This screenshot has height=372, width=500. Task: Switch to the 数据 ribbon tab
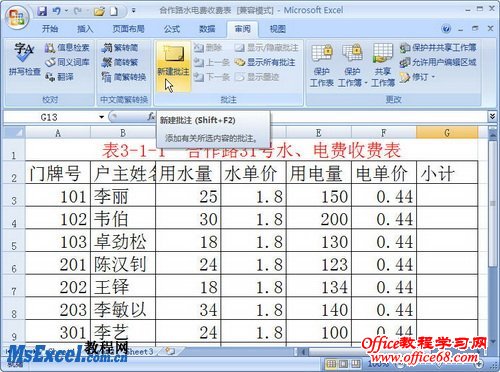click(x=207, y=29)
